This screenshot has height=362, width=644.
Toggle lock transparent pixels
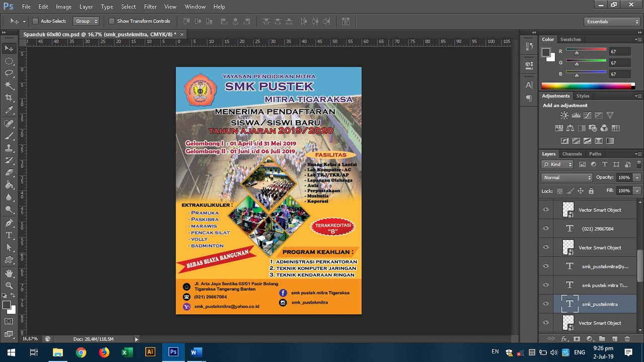(x=559, y=191)
